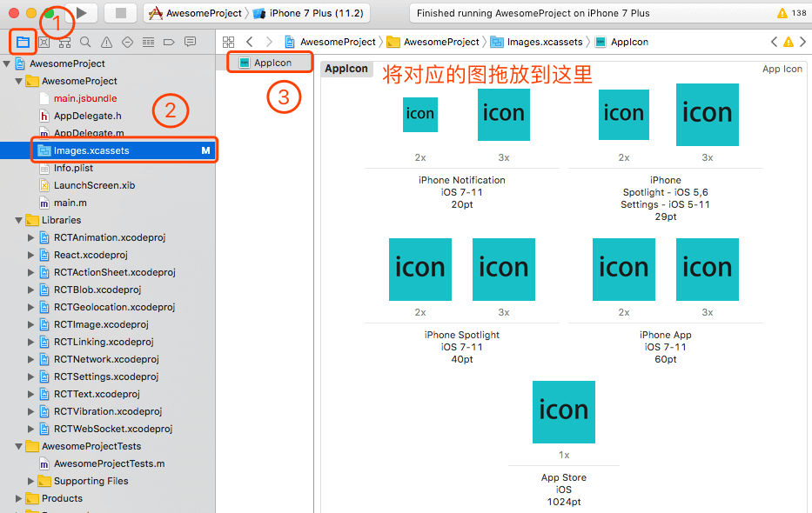Collapse the Libraries group triangle
This screenshot has height=513, width=812.
click(18, 220)
